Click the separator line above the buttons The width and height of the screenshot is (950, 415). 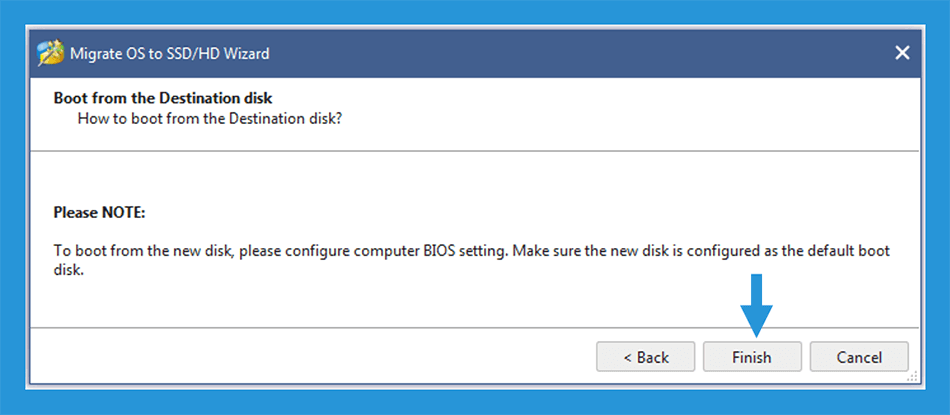475,328
